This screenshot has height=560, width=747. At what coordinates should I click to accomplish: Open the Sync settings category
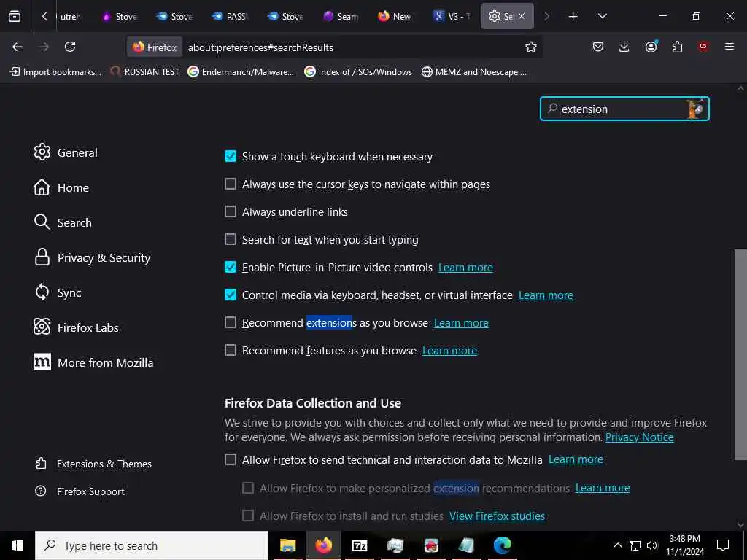[x=58, y=292]
